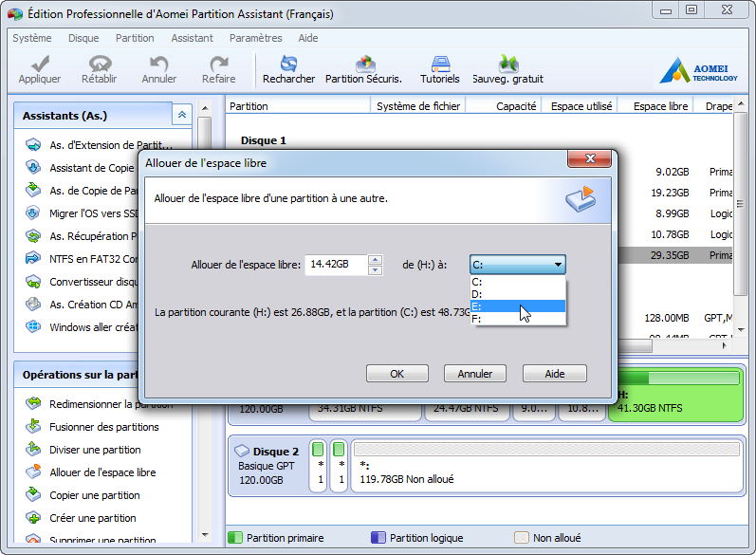Click the Partition primaire legend swatch

[235, 537]
